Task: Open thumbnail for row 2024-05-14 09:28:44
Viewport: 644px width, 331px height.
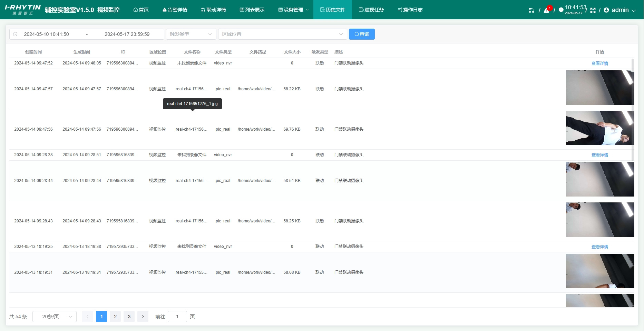Action: [600, 179]
